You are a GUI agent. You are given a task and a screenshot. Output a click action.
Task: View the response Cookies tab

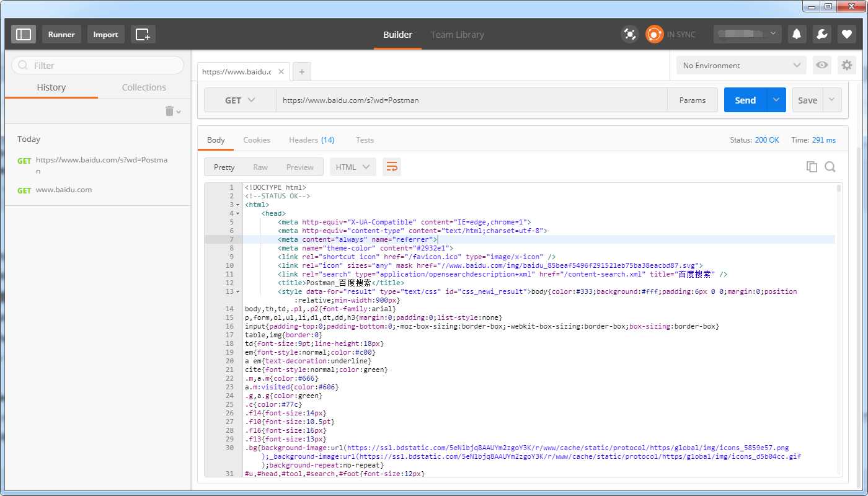click(257, 140)
